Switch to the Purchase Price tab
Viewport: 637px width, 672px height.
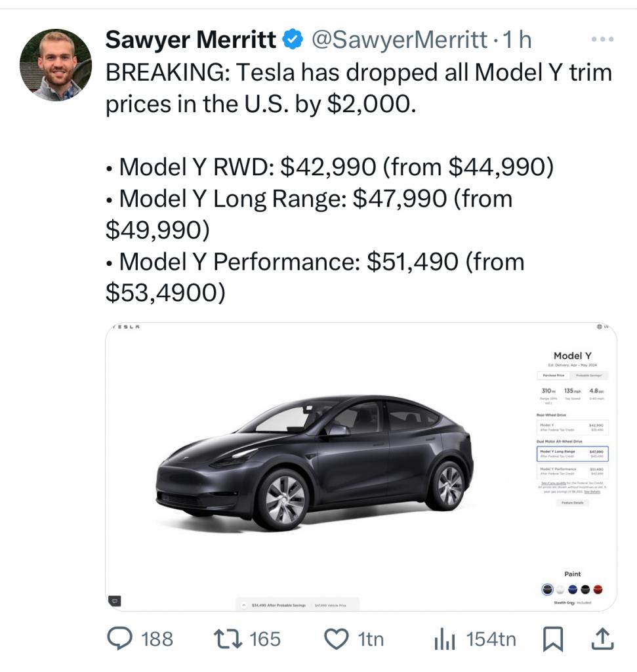pyautogui.click(x=554, y=375)
